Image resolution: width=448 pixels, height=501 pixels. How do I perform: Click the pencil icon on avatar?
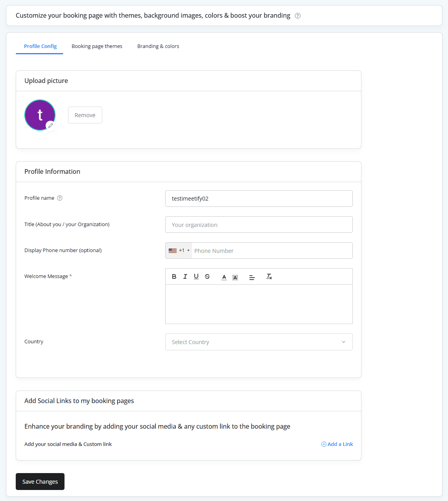tap(50, 125)
